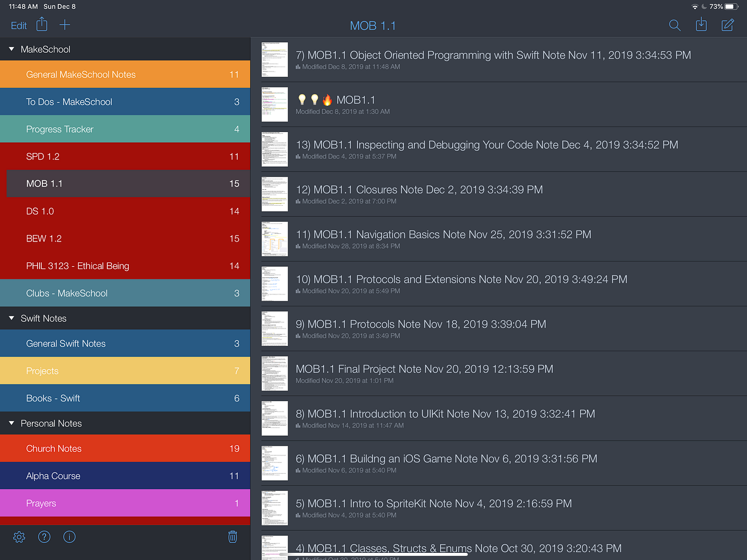Select the yellow Projects subject
Viewport: 747px width, 560px height.
tap(125, 371)
